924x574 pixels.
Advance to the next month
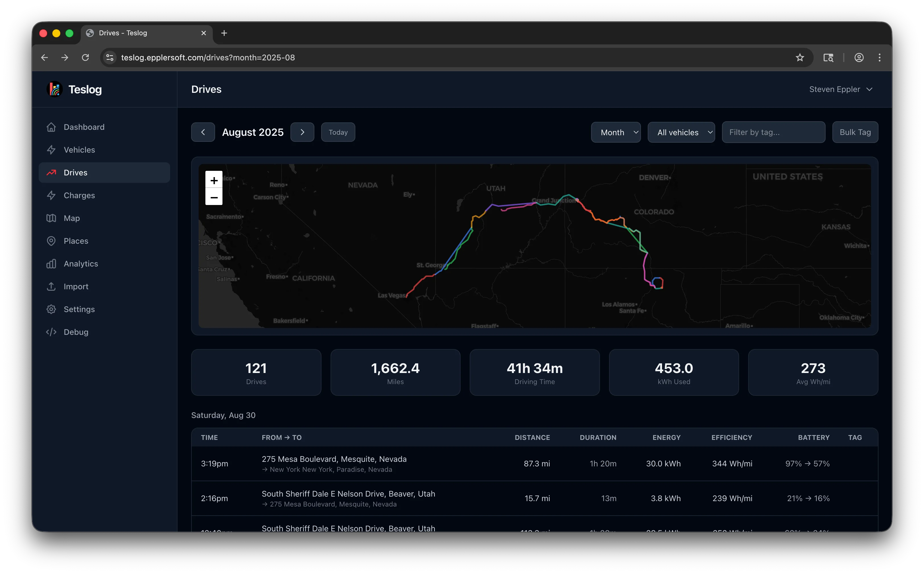point(302,132)
